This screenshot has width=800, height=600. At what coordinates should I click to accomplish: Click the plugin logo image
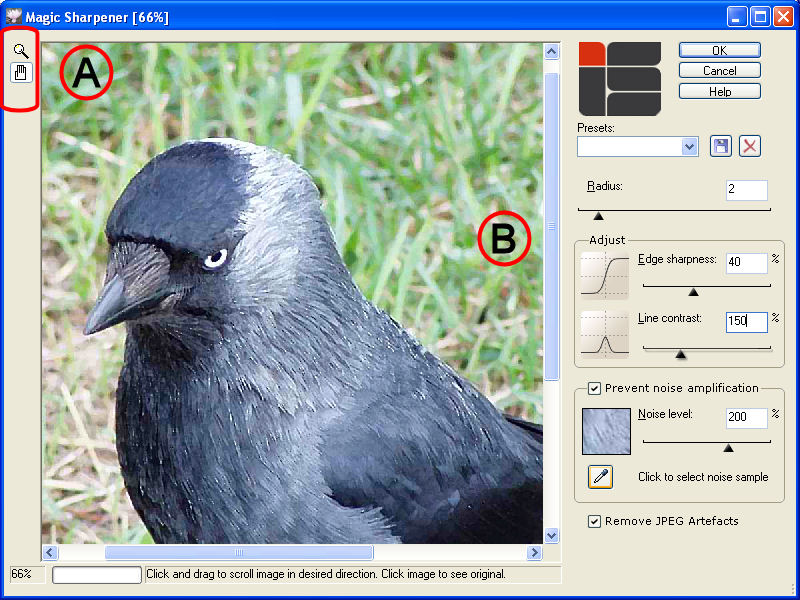620,79
